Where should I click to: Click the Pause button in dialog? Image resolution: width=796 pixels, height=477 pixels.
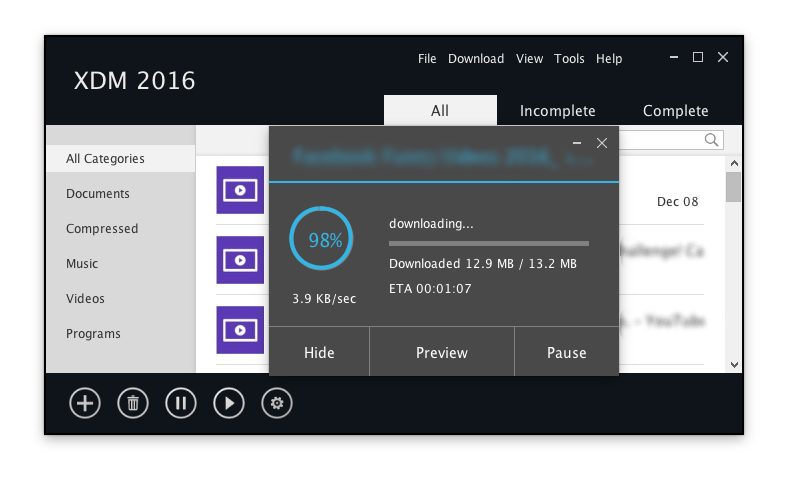point(567,352)
